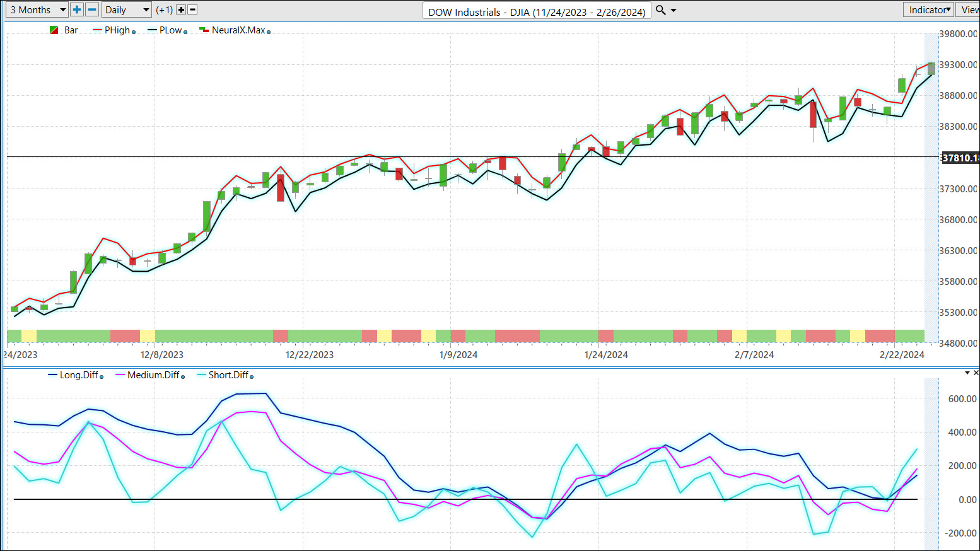The width and height of the screenshot is (980, 551).
Task: Open the Daily interval dropdown
Action: 127,9
